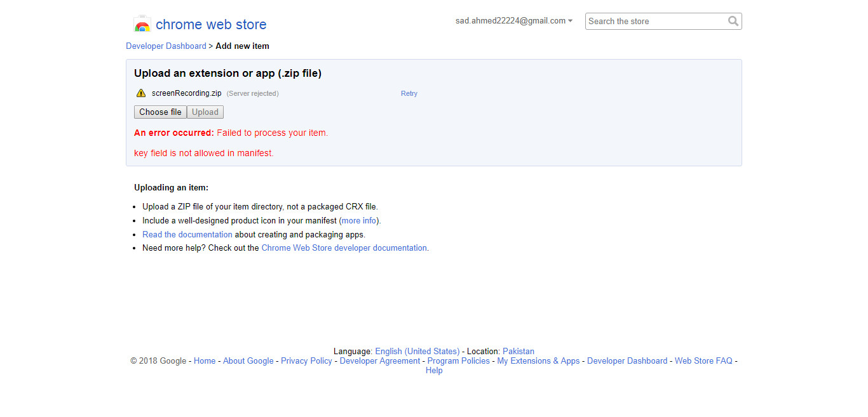
Task: Click the 'key field is not allowed' error message
Action: pos(204,153)
